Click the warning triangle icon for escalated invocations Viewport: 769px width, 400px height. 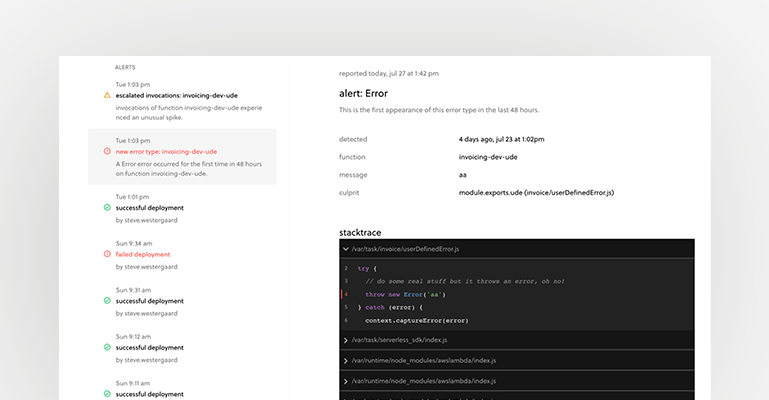point(107,95)
